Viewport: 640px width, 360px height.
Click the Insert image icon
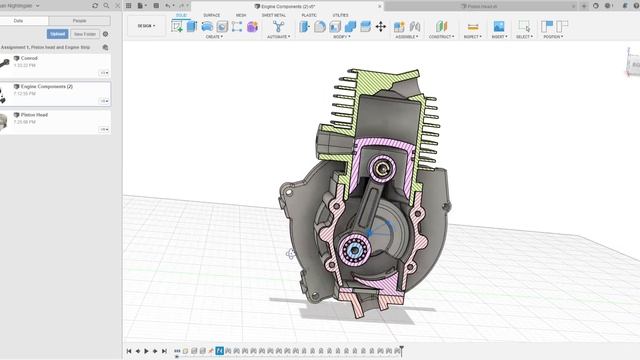click(x=499, y=27)
